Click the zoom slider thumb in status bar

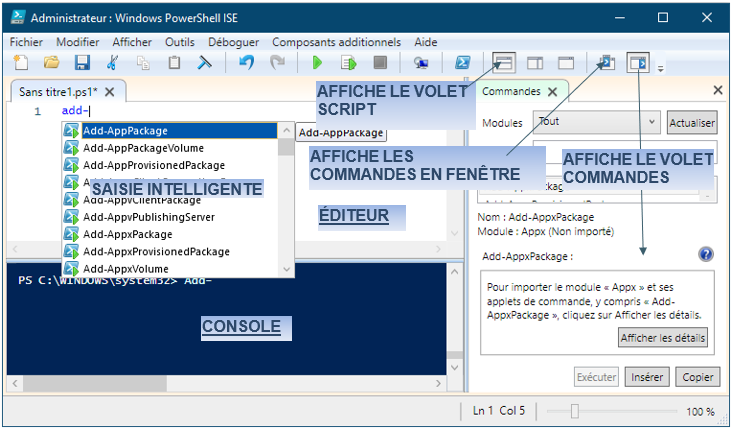pyautogui.click(x=575, y=411)
